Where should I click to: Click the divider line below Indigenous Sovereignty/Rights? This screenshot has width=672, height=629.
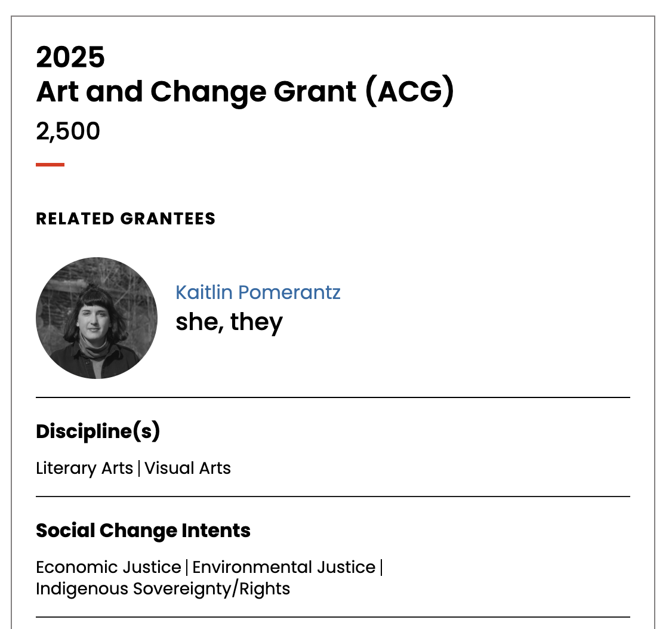333,617
